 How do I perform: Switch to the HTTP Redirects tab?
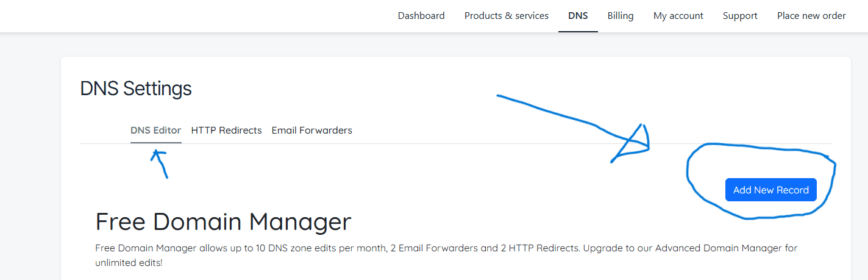tap(226, 131)
